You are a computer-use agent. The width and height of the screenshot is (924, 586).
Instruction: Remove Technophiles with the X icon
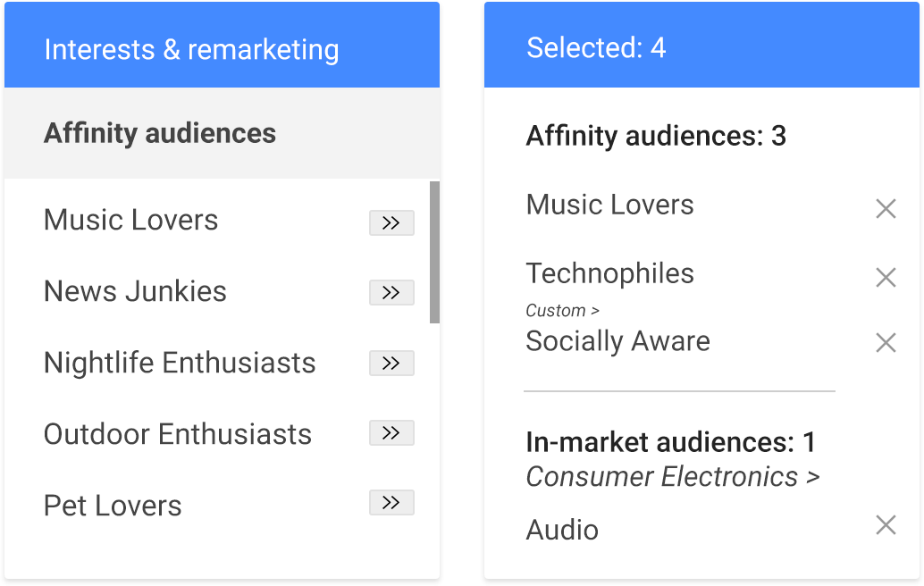coord(885,277)
